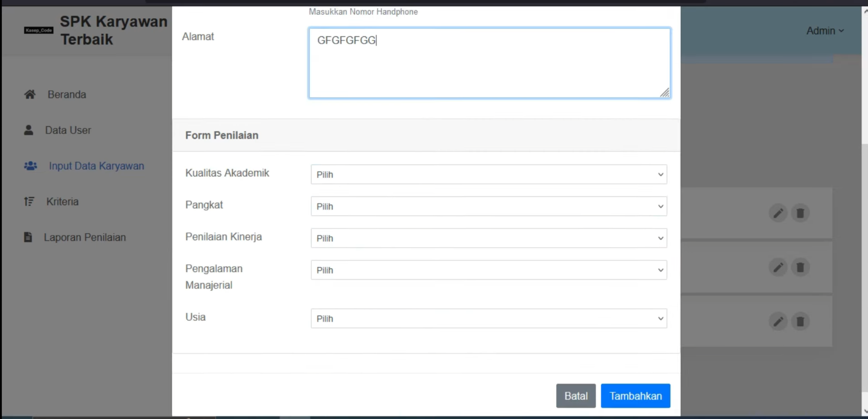Open the Kualitas Akademik dropdown
Screen dimensions: 868x419
point(489,175)
